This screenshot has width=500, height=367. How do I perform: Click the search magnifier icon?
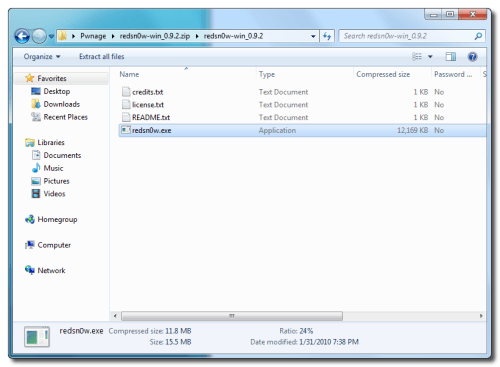(x=478, y=36)
